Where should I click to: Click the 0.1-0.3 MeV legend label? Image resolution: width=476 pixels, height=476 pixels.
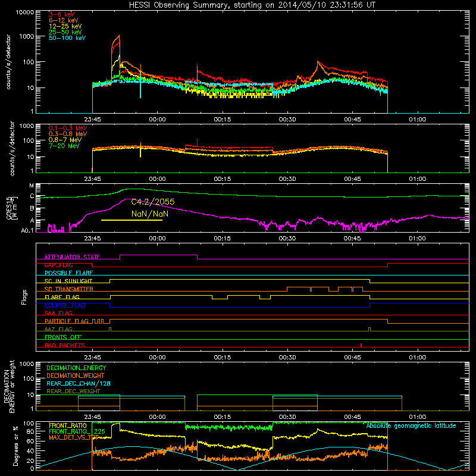tap(68, 128)
